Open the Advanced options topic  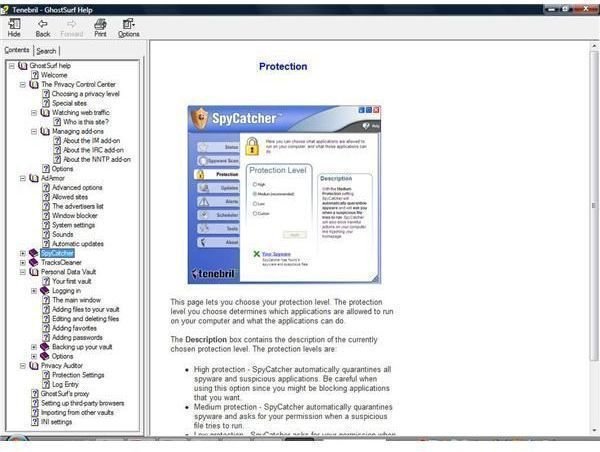pyautogui.click(x=77, y=188)
